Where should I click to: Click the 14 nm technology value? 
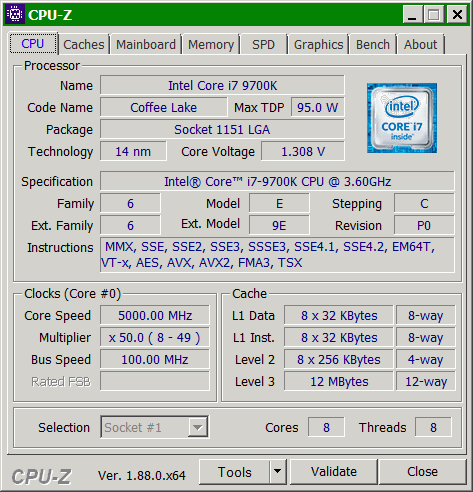(x=133, y=151)
